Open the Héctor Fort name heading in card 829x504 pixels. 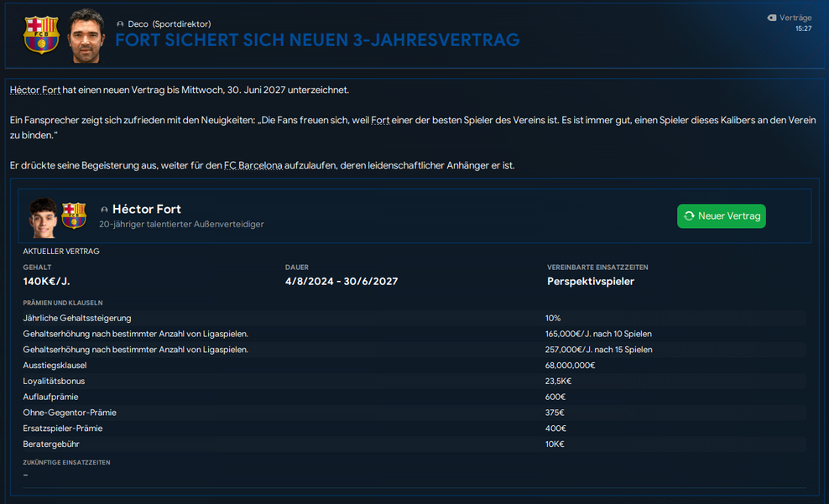click(147, 209)
